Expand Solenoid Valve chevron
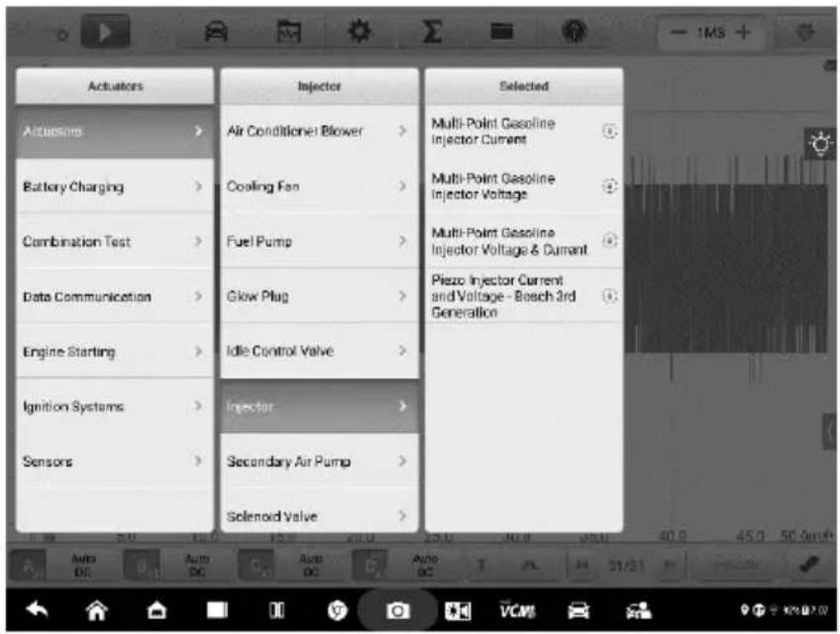840x634 pixels. (x=402, y=515)
